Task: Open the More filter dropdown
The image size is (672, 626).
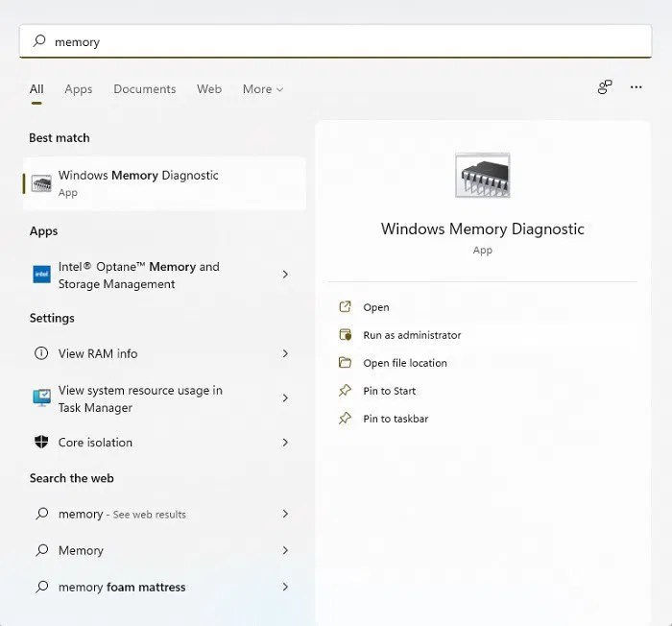Action: click(263, 89)
